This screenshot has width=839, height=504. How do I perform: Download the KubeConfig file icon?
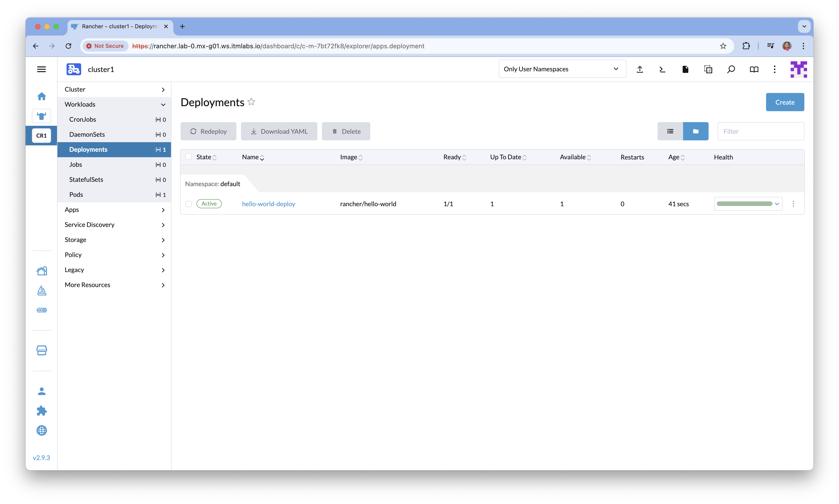pyautogui.click(x=685, y=69)
